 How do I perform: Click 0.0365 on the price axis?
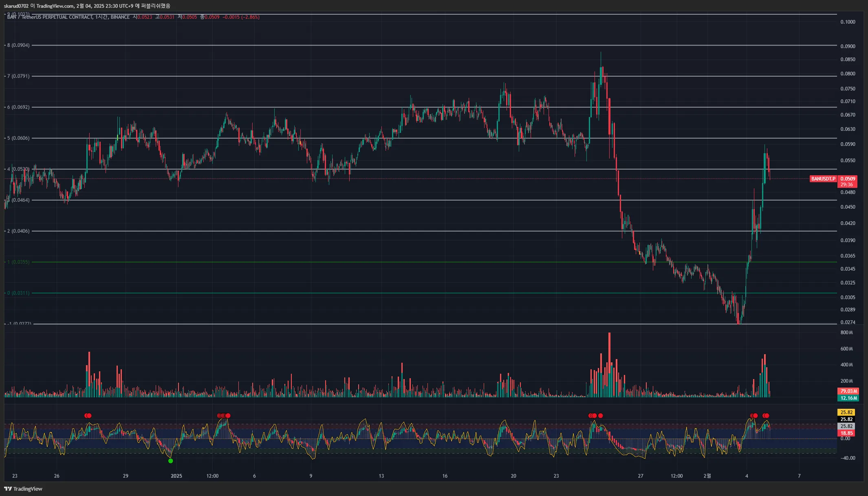tap(848, 256)
